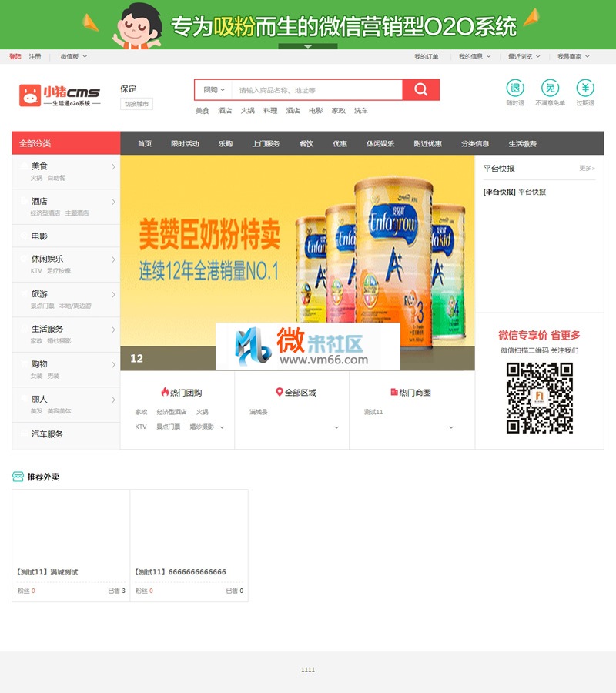Click the 过期退 yen icon
The image size is (616, 693).
tap(585, 88)
